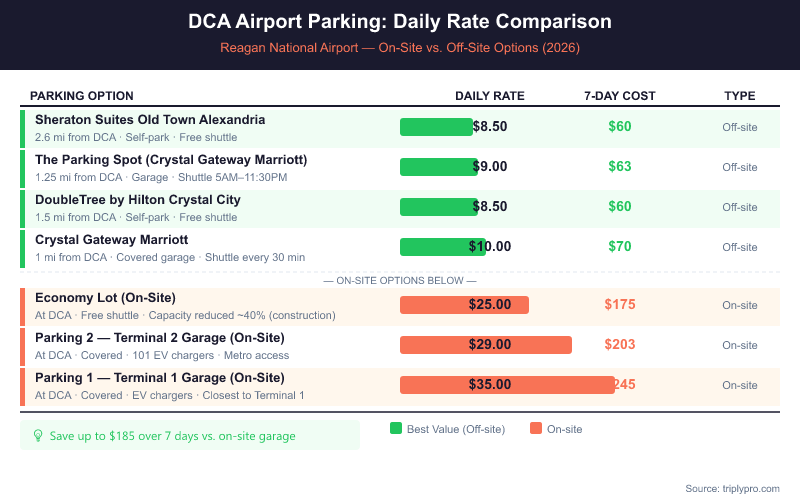
Task: Select DoubleTree by Hilton Crystal City title
Action: pos(138,200)
